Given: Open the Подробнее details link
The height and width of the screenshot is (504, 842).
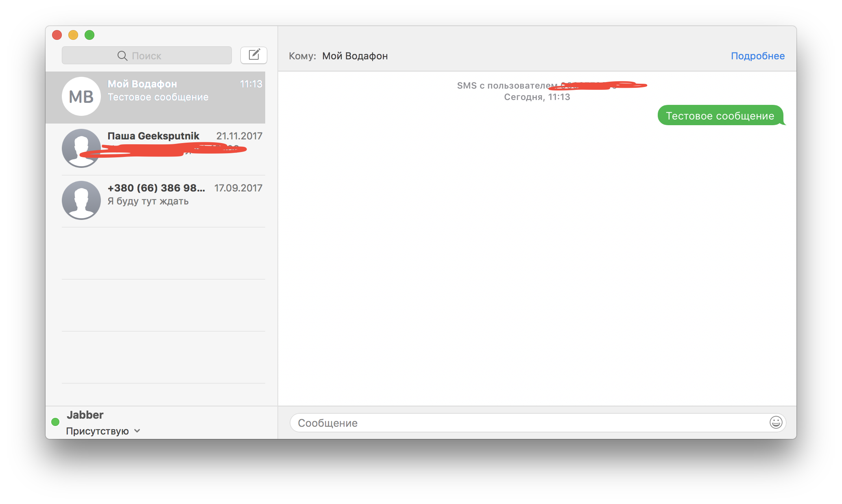Looking at the screenshot, I should 758,56.
